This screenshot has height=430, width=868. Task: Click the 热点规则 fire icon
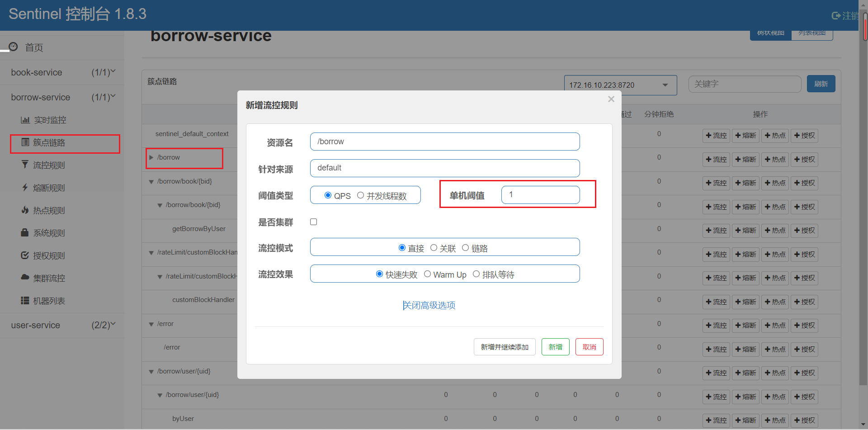click(x=25, y=210)
